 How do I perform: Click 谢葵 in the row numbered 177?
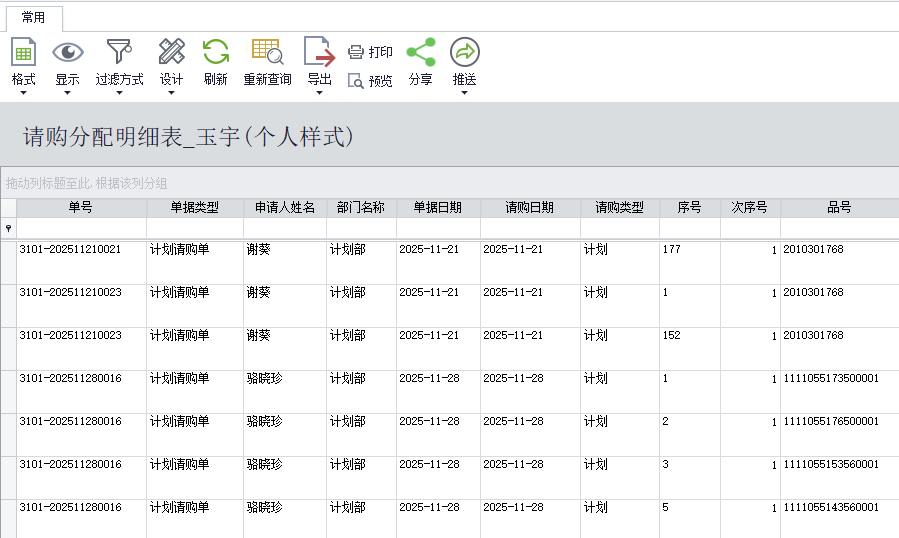click(x=259, y=249)
